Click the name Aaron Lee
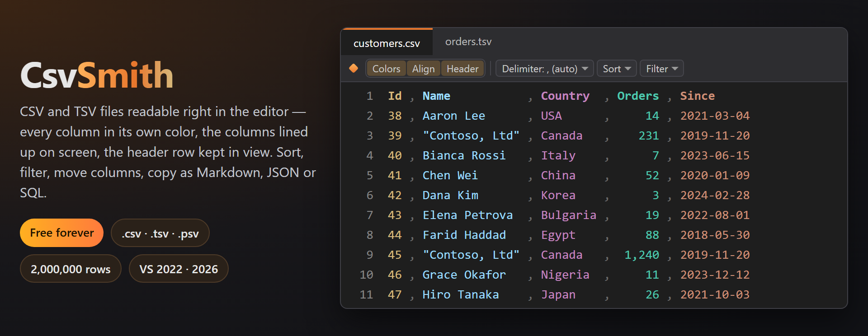 tap(454, 116)
